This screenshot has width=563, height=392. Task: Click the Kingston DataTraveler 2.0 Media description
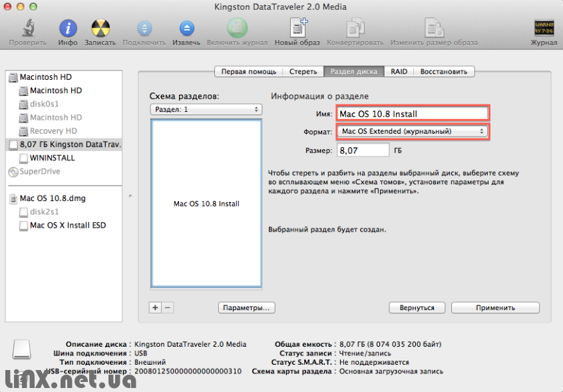point(190,344)
